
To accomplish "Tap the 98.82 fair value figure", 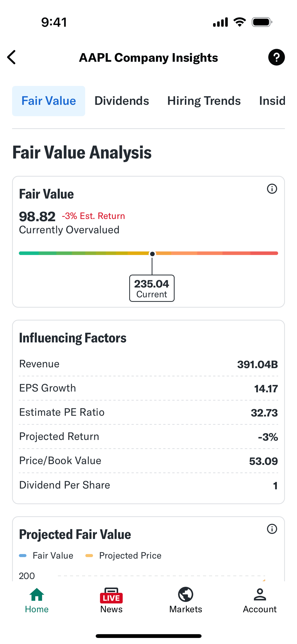I will pyautogui.click(x=37, y=216).
